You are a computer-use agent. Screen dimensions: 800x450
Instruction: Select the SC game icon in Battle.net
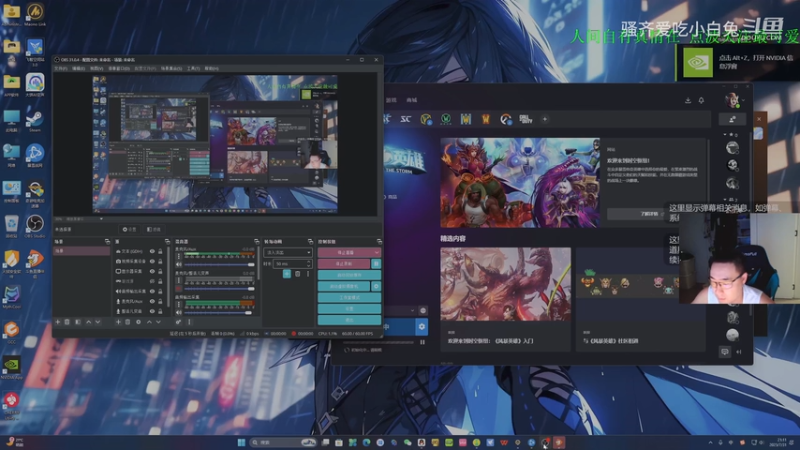coord(406,119)
